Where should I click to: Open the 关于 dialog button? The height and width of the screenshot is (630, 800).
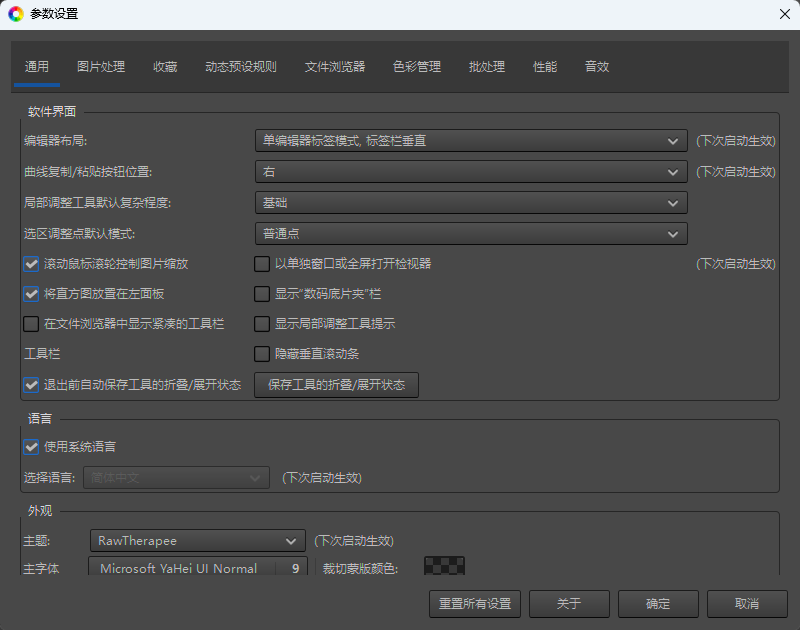click(x=569, y=604)
